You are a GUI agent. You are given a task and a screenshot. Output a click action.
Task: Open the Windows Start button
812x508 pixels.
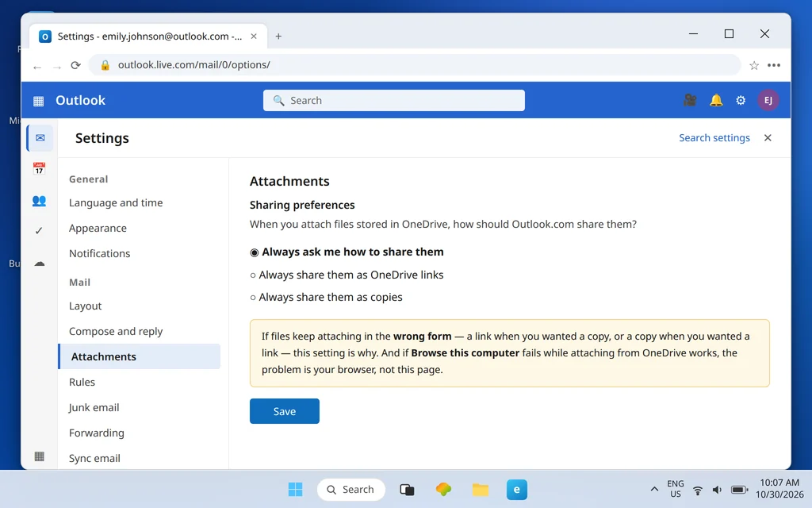295,489
